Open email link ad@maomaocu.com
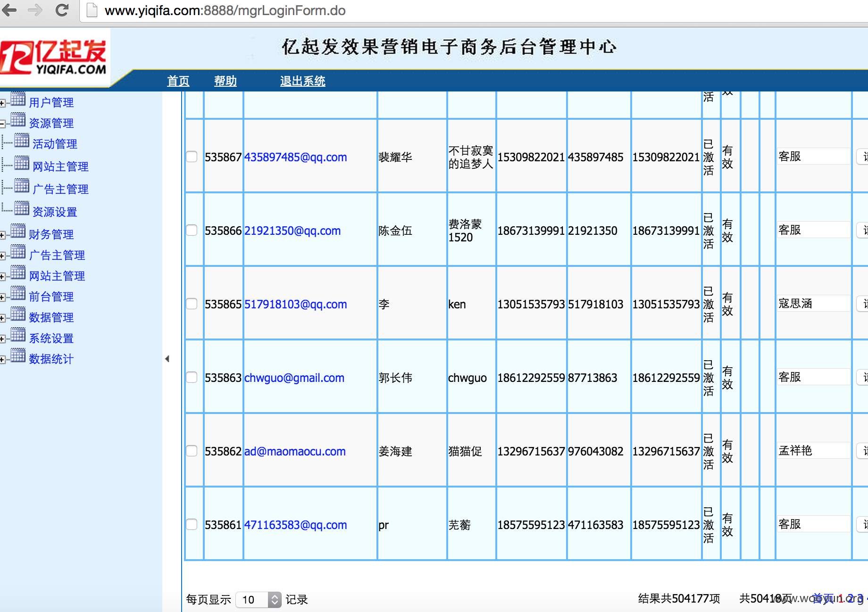The width and height of the screenshot is (868, 612). point(295,451)
